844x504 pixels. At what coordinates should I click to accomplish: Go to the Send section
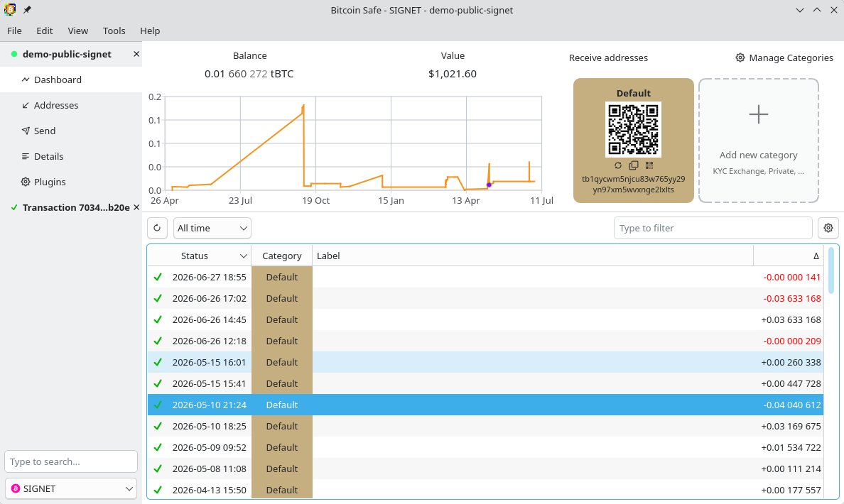click(71, 131)
